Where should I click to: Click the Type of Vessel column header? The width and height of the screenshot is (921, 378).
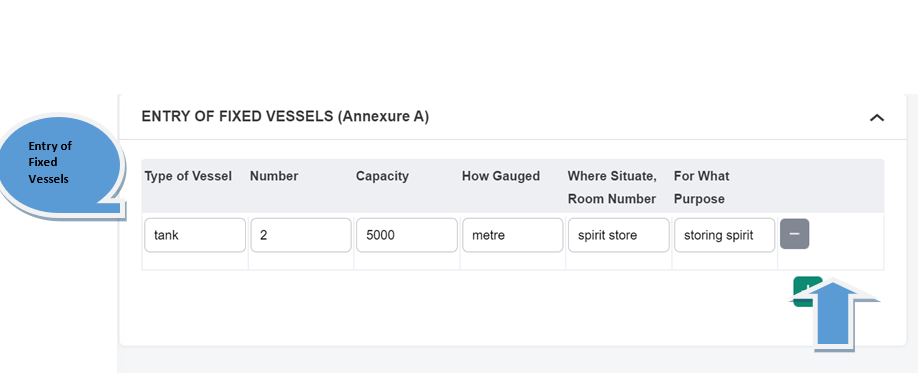(188, 176)
